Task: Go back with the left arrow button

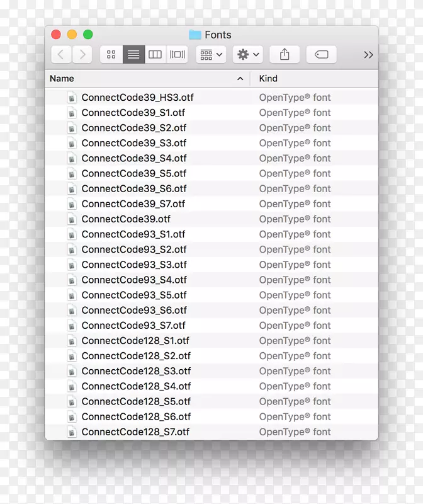Action: click(61, 54)
